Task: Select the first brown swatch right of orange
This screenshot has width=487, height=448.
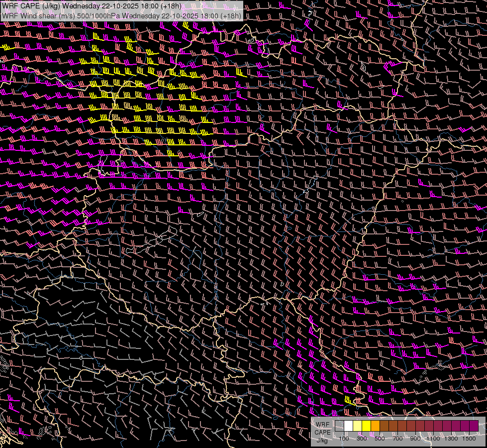Action: (385, 426)
